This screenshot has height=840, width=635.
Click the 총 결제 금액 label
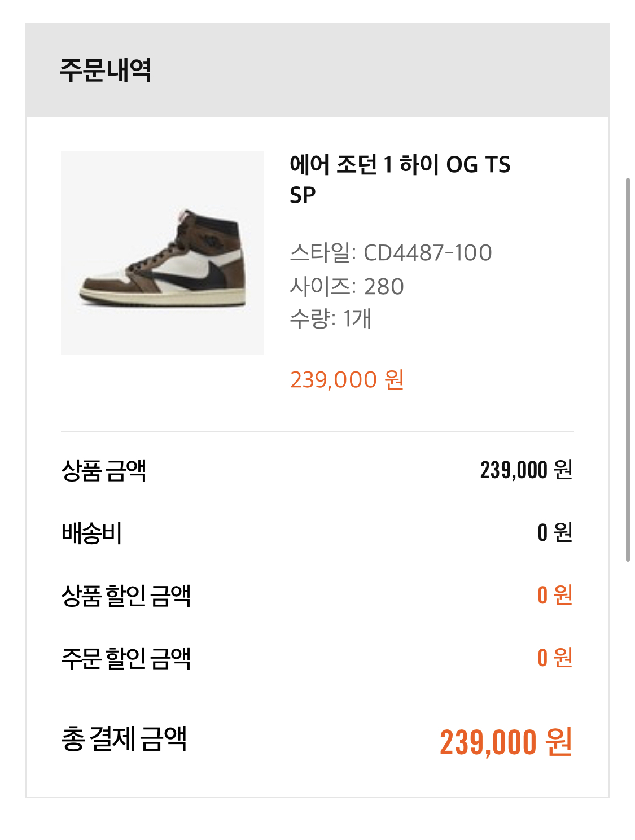point(124,739)
